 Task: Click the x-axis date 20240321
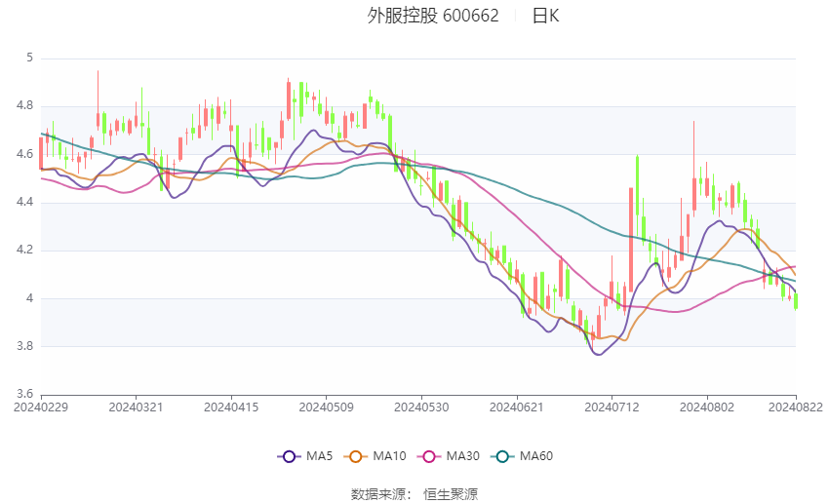(x=136, y=407)
